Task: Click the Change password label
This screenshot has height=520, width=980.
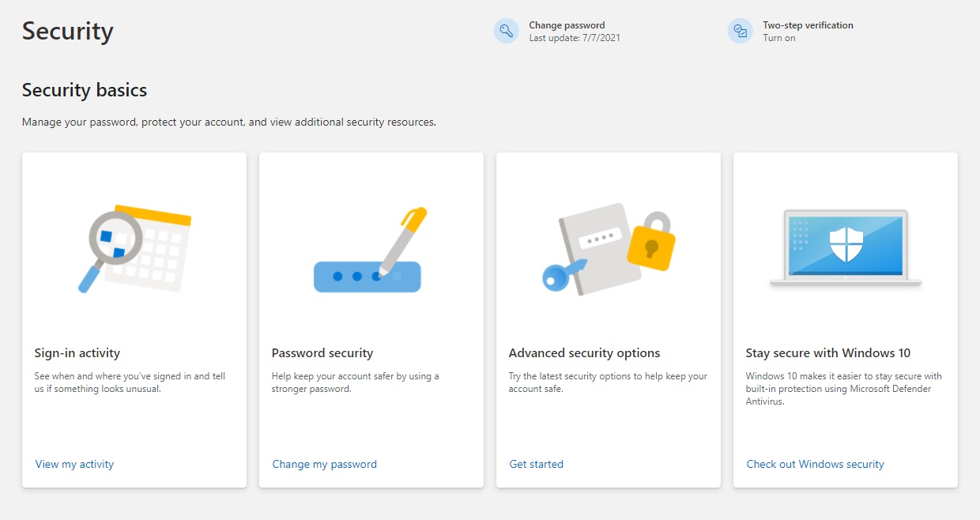Action: (x=567, y=24)
